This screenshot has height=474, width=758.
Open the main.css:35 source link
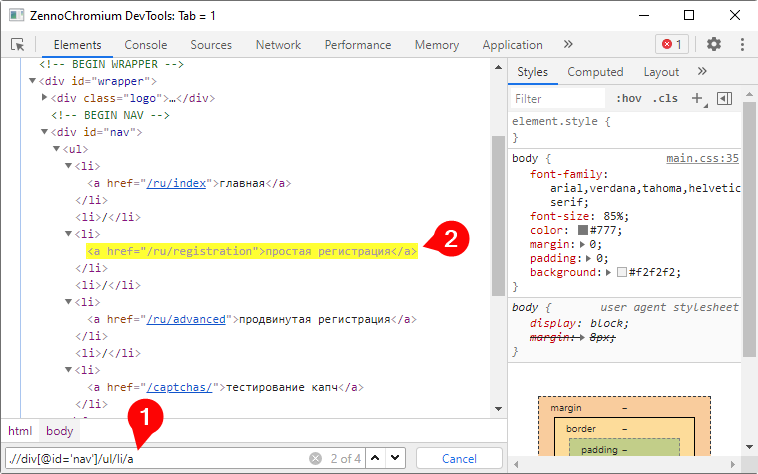pos(702,158)
